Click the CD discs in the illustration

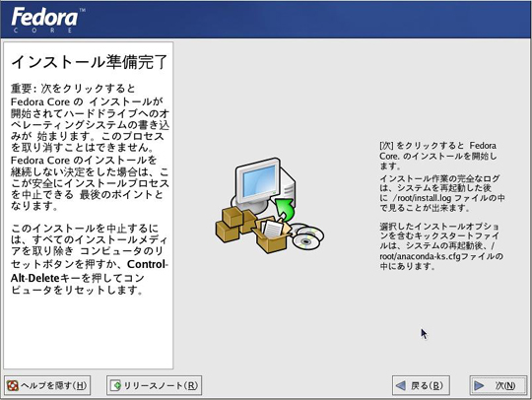click(x=307, y=236)
